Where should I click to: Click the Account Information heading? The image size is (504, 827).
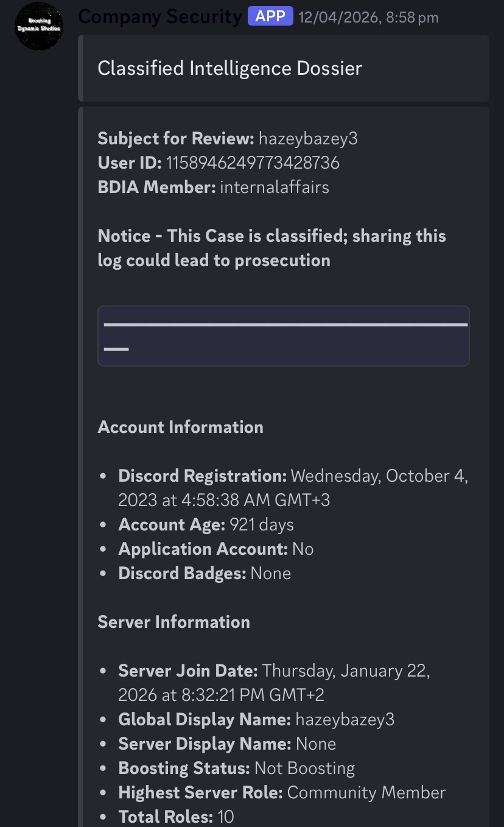tap(180, 427)
